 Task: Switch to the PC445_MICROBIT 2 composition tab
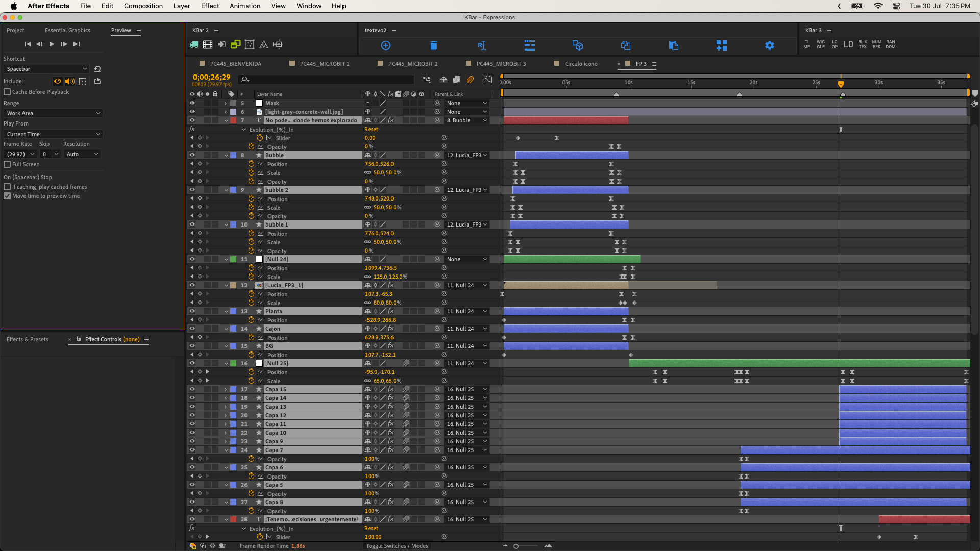pyautogui.click(x=412, y=64)
